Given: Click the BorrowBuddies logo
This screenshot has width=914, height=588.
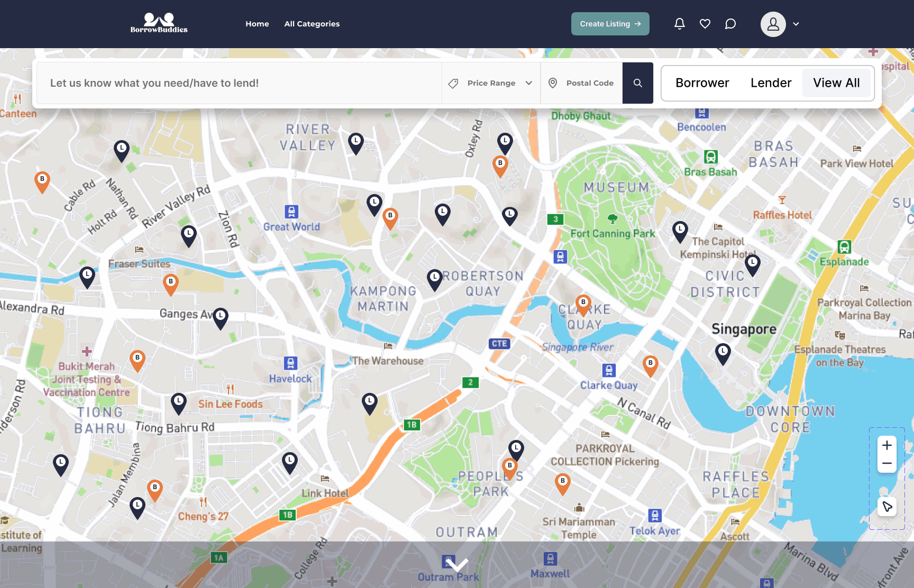Looking at the screenshot, I should 159,23.
